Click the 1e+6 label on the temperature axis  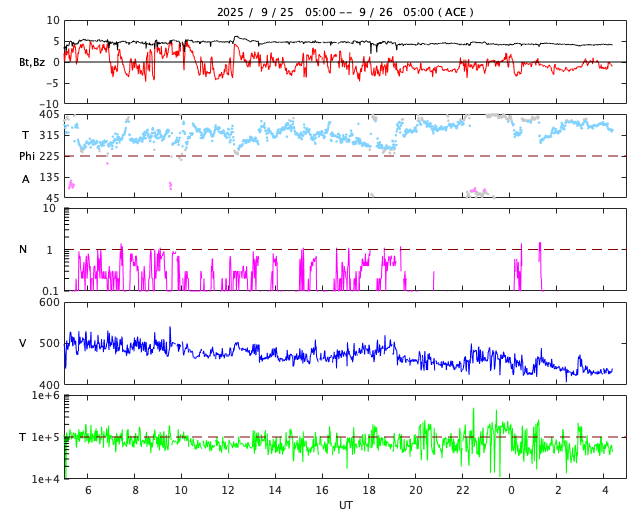coord(46,397)
